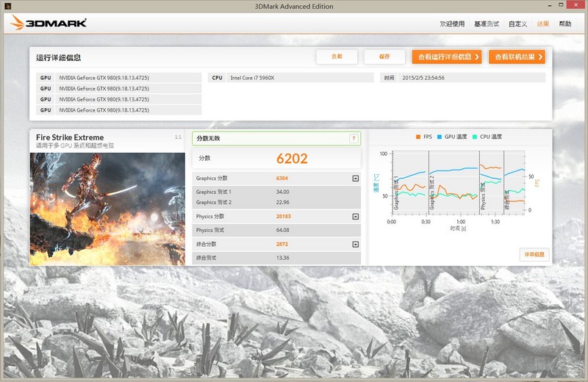Click the app icon in title bar
Viewport: 588px width, 382px height.
tap(7, 6)
